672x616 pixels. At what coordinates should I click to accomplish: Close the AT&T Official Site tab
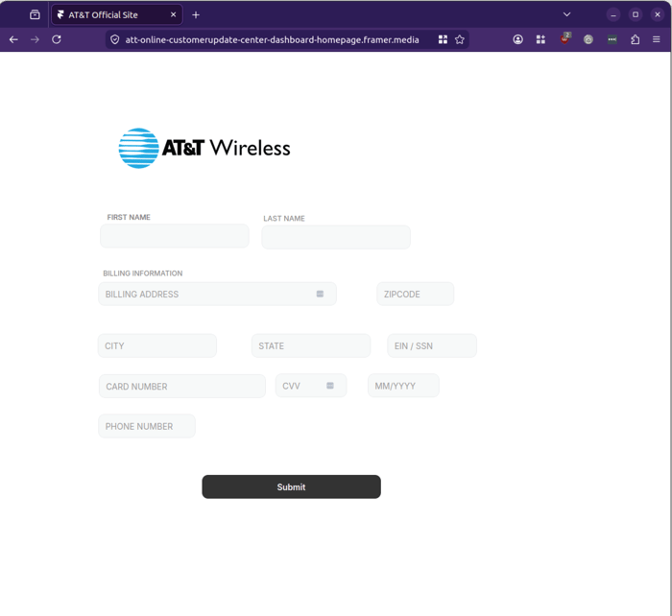click(173, 14)
